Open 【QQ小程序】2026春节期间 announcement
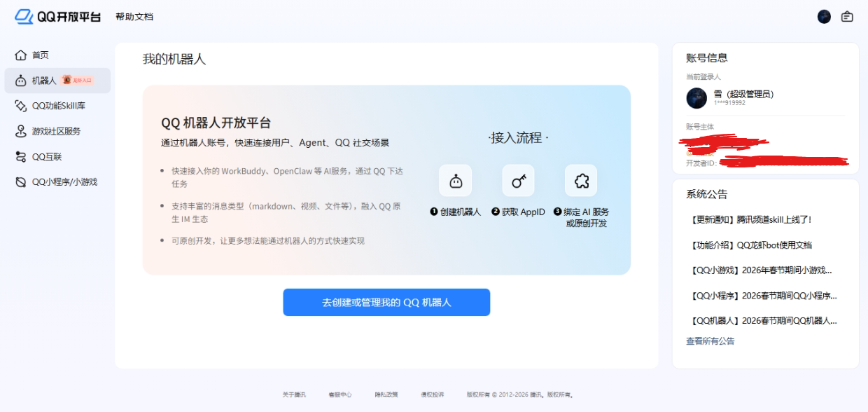Image resolution: width=868 pixels, height=412 pixels. tap(763, 296)
